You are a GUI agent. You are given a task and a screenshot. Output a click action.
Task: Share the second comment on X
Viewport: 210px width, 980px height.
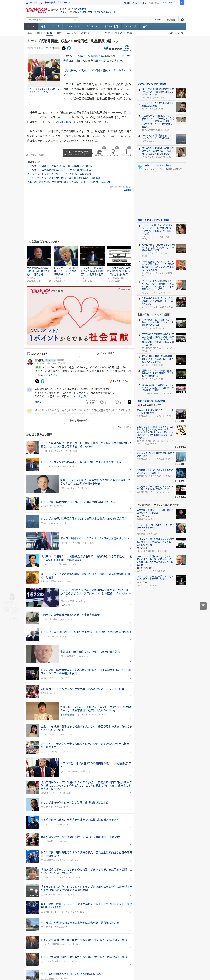click(x=130, y=402)
